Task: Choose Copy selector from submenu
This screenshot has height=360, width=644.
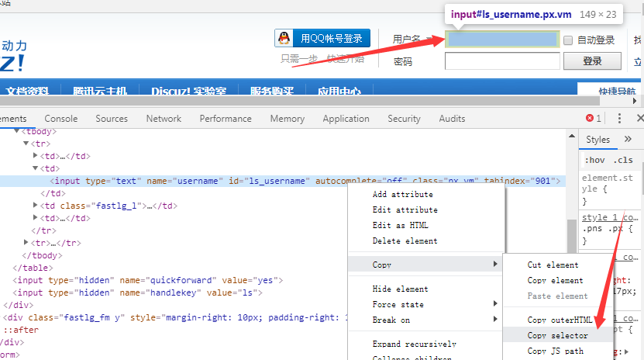Action: tap(557, 335)
